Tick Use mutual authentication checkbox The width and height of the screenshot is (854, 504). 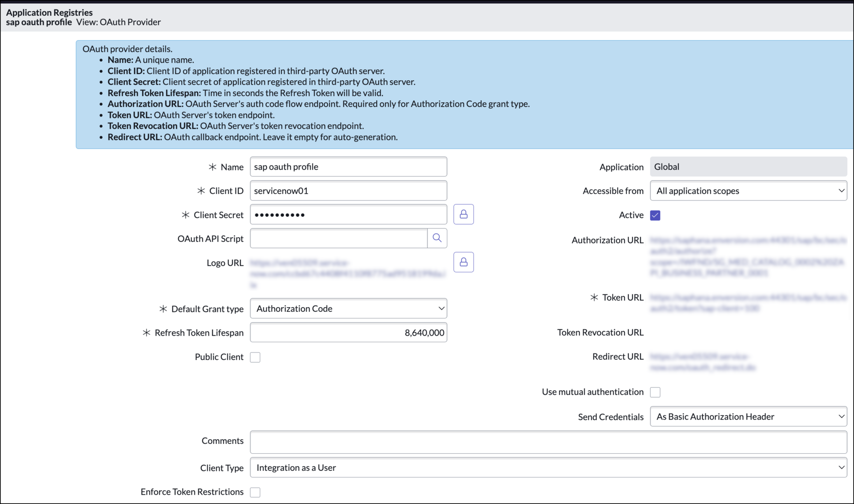[x=655, y=392]
